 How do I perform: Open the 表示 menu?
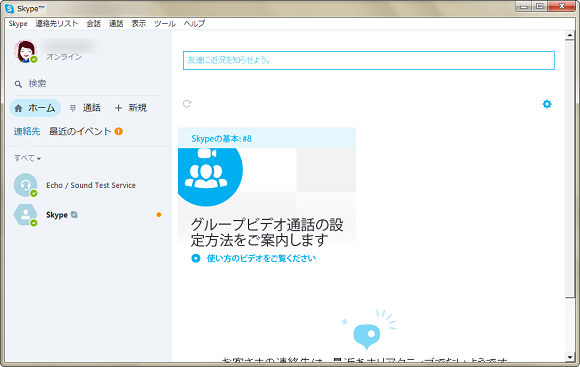(x=139, y=24)
